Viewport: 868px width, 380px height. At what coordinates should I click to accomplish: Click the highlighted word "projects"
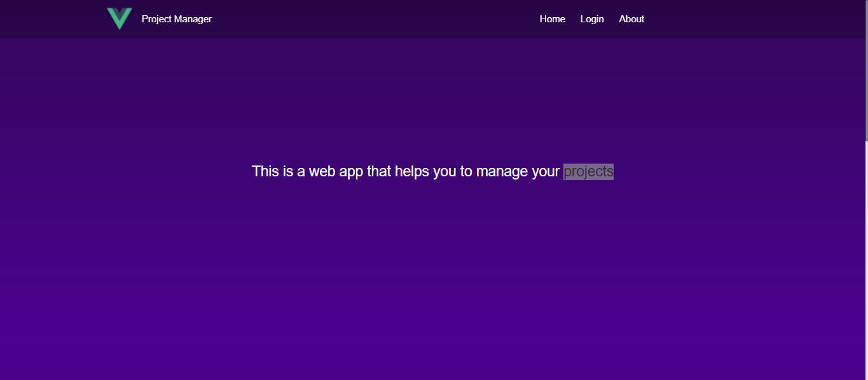click(x=588, y=171)
